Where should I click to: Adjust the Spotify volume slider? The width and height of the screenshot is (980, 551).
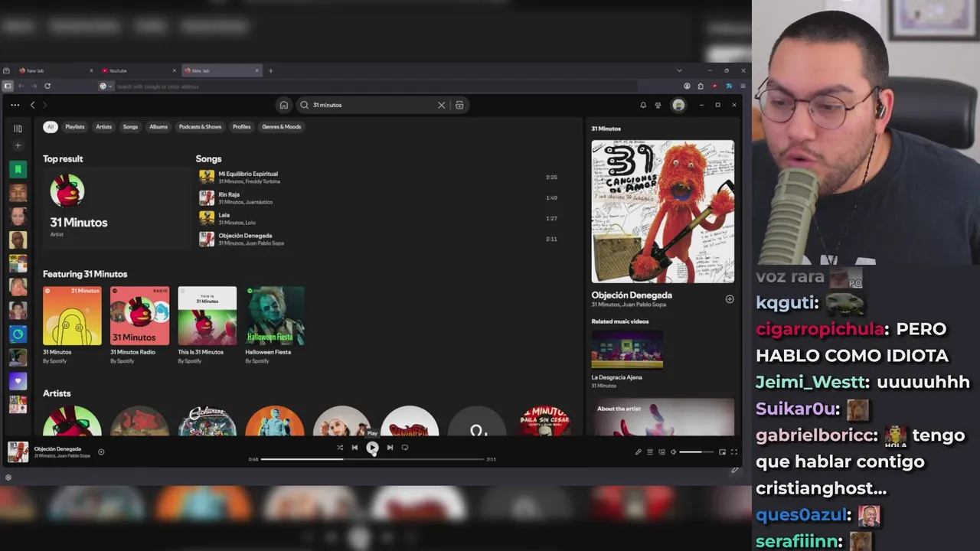[x=696, y=452]
